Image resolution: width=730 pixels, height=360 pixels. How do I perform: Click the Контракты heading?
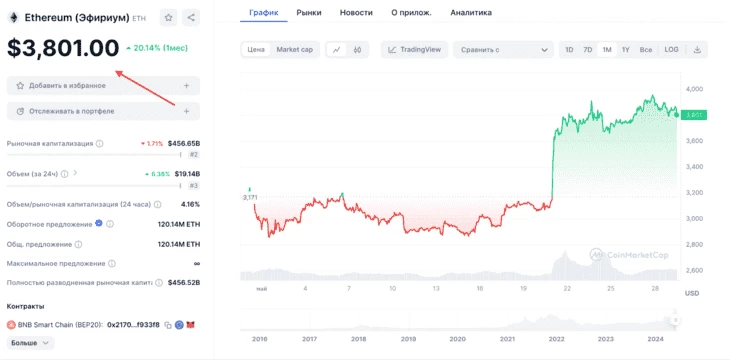point(26,306)
